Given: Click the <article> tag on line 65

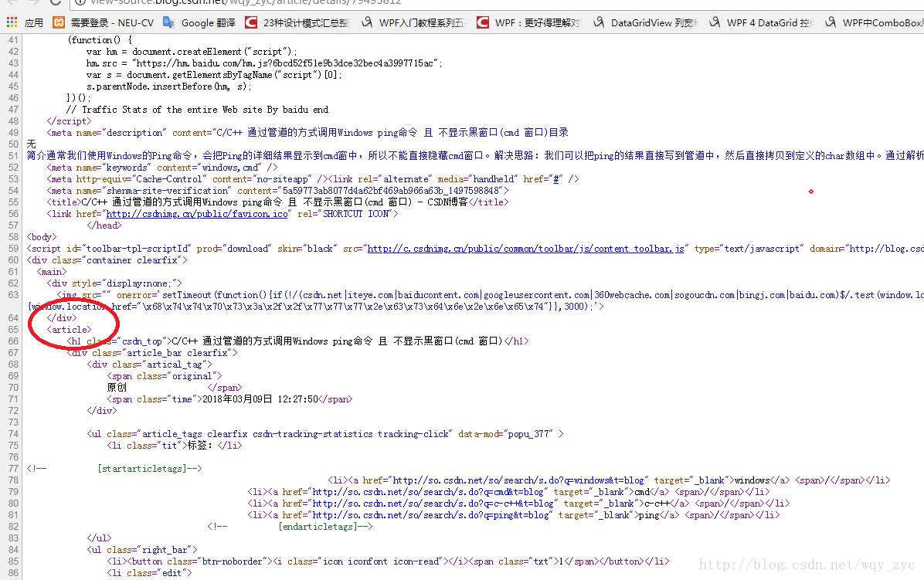Looking at the screenshot, I should coord(69,330).
